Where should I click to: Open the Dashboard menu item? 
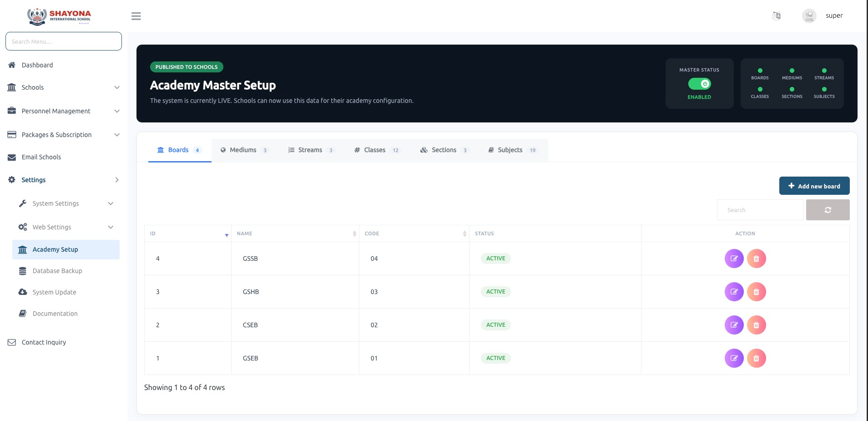pos(37,65)
